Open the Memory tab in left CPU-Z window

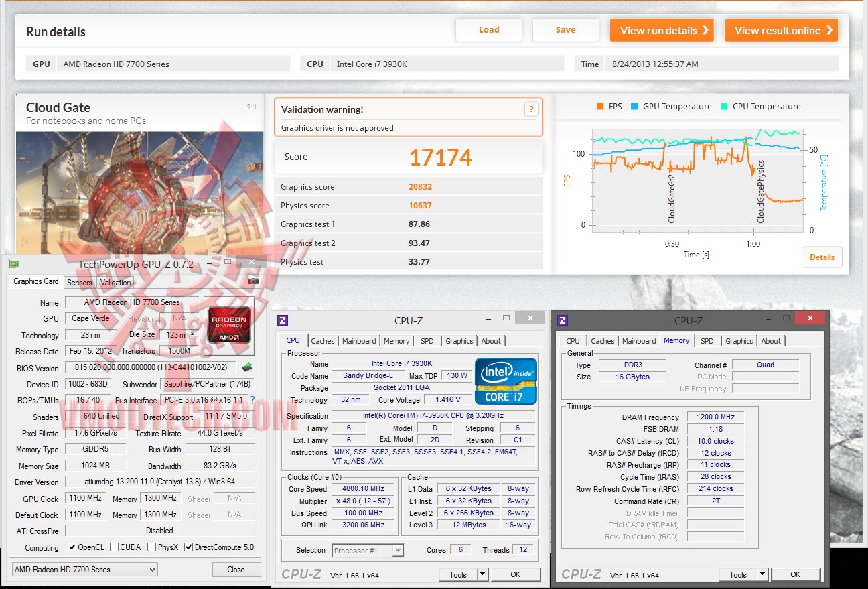[396, 341]
